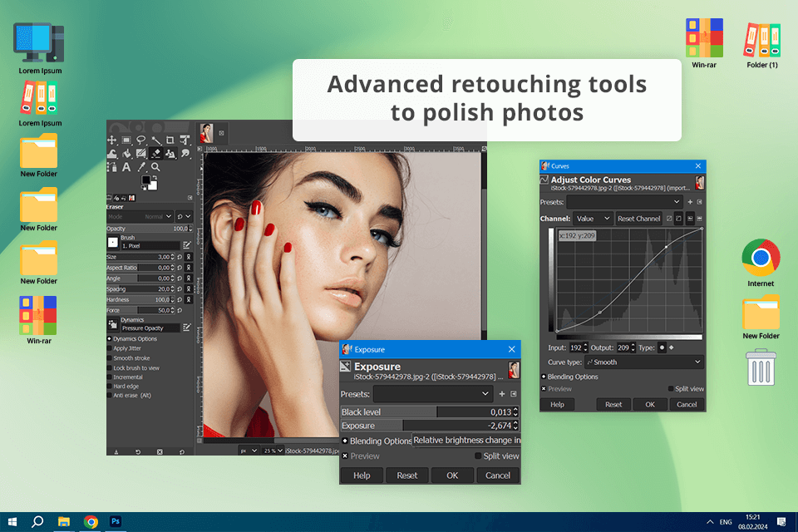The height and width of the screenshot is (532, 798).
Task: Select the Clone stamp tool
Action: click(170, 153)
